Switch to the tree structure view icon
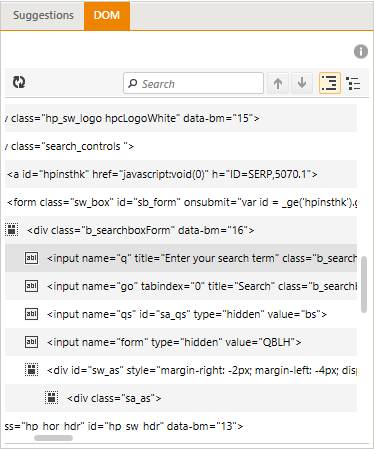This screenshot has height=449, width=374. click(353, 83)
